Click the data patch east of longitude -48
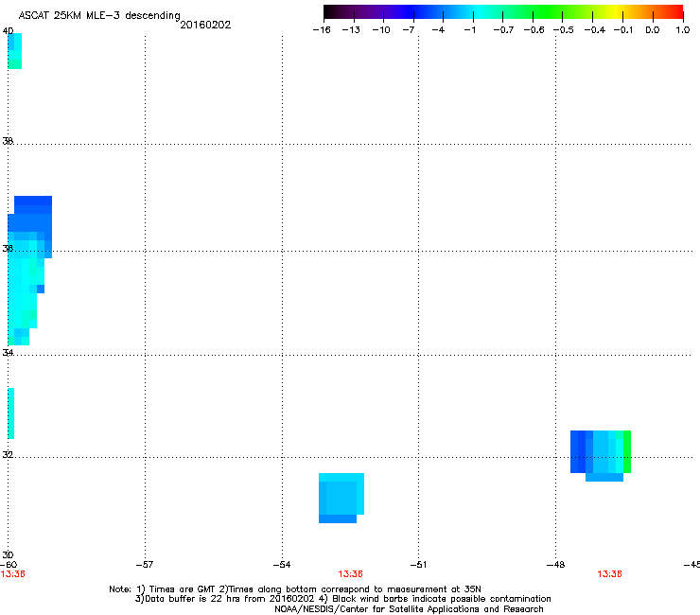 601,455
